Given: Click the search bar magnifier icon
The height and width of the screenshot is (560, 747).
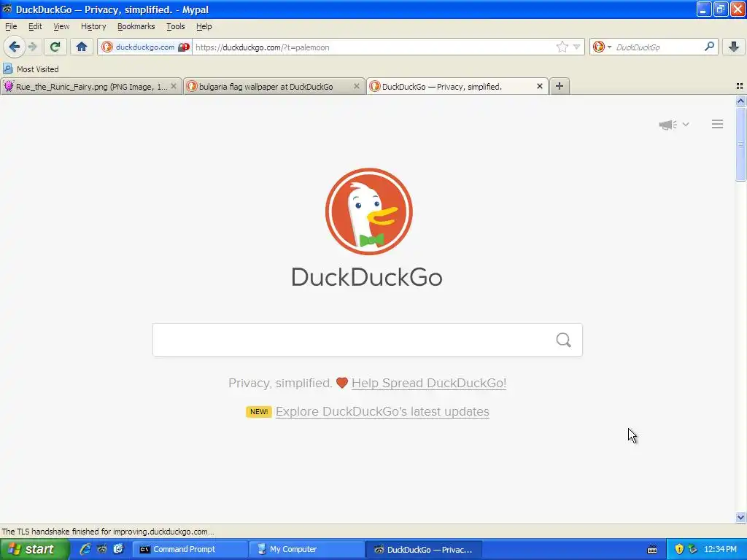Looking at the screenshot, I should (x=709, y=47).
